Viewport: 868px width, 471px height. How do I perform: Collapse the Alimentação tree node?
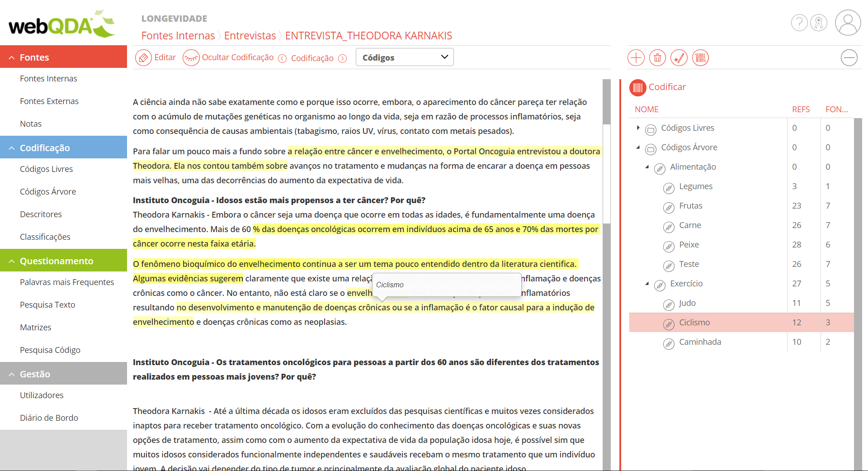click(x=647, y=167)
